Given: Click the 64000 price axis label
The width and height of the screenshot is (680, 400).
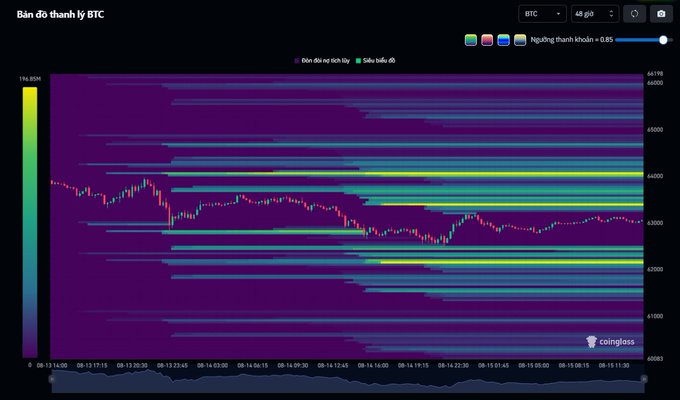Looking at the screenshot, I should pos(655,176).
